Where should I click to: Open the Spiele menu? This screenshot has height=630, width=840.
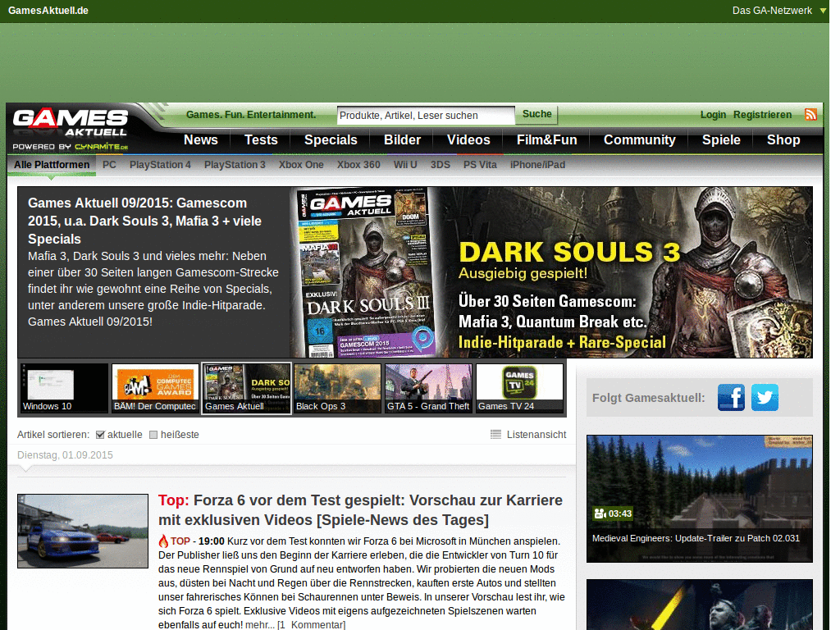(x=722, y=139)
